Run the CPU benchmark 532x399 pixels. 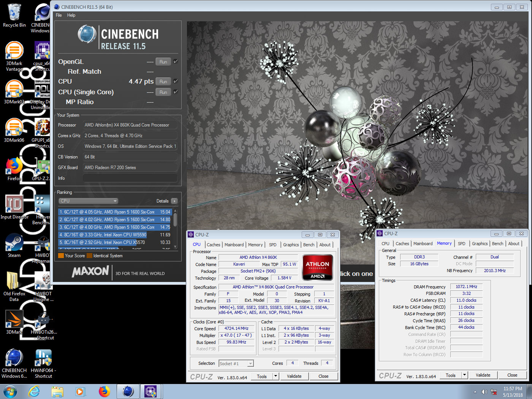pyautogui.click(x=163, y=81)
